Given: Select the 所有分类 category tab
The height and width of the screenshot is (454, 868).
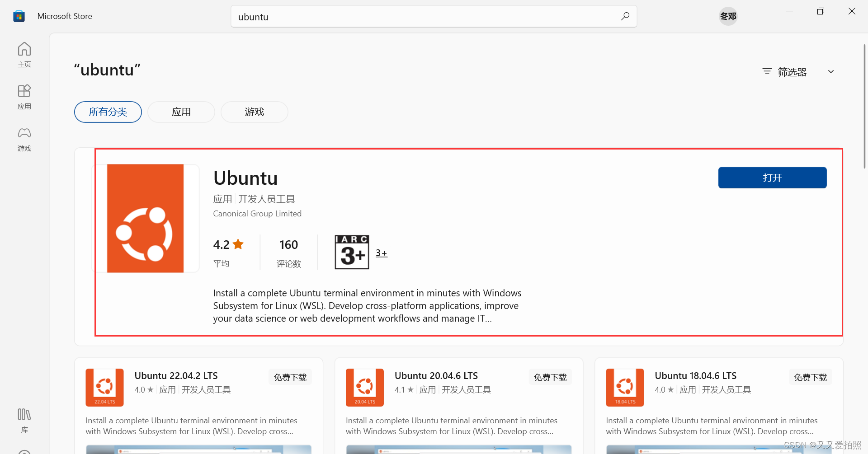Looking at the screenshot, I should point(108,112).
